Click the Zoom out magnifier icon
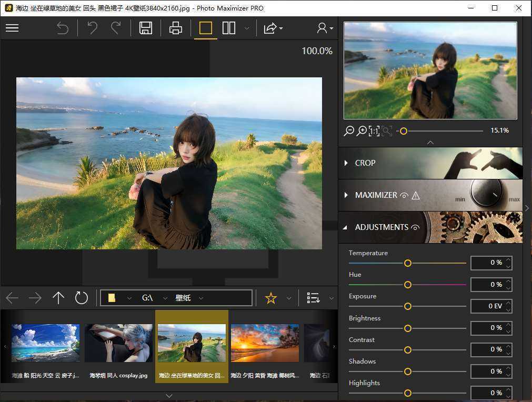Image resolution: width=532 pixels, height=402 pixels. pos(348,130)
